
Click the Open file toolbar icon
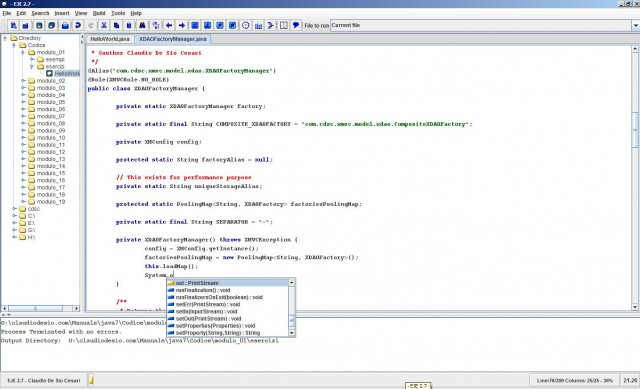point(26,25)
